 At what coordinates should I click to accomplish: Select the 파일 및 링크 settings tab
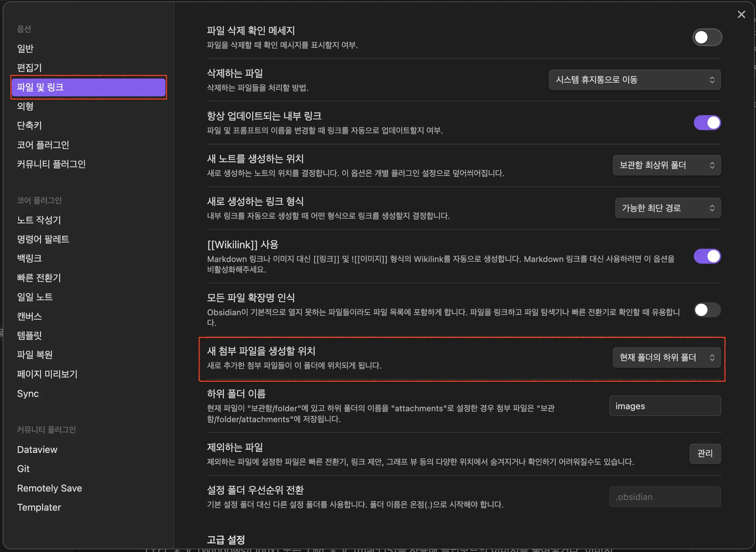[x=89, y=87]
